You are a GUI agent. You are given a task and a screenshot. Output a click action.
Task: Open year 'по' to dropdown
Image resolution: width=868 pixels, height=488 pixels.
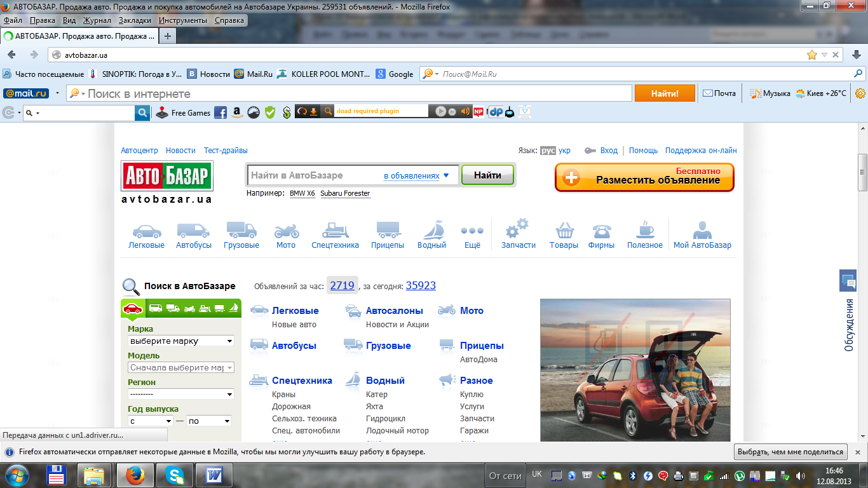click(x=208, y=421)
